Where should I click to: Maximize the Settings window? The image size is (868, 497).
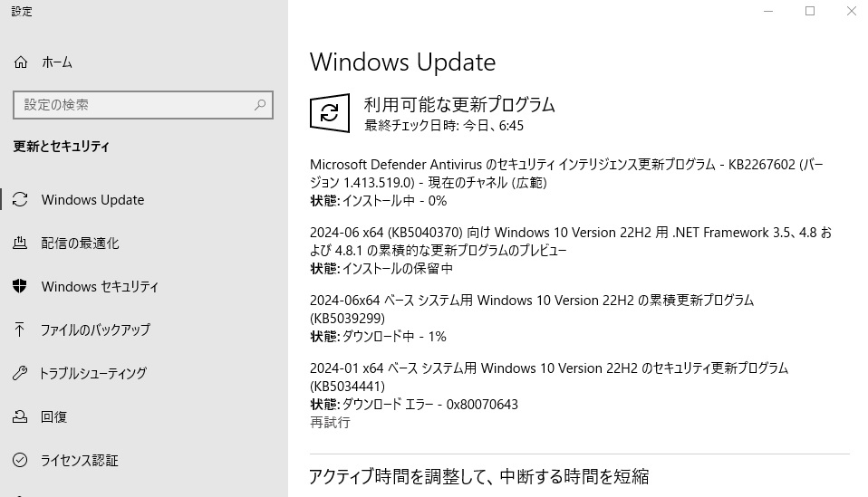810,11
